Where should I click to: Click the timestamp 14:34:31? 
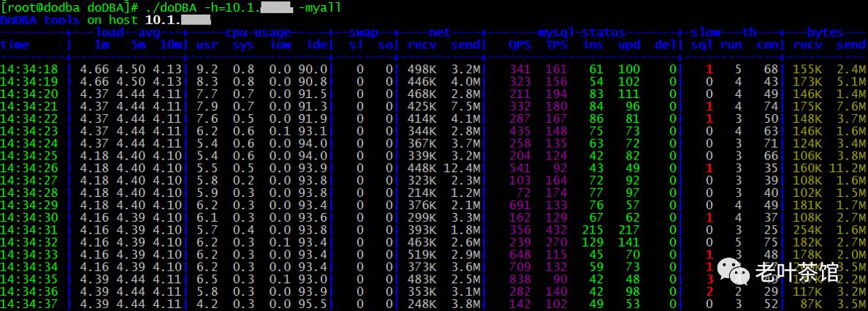click(x=28, y=229)
